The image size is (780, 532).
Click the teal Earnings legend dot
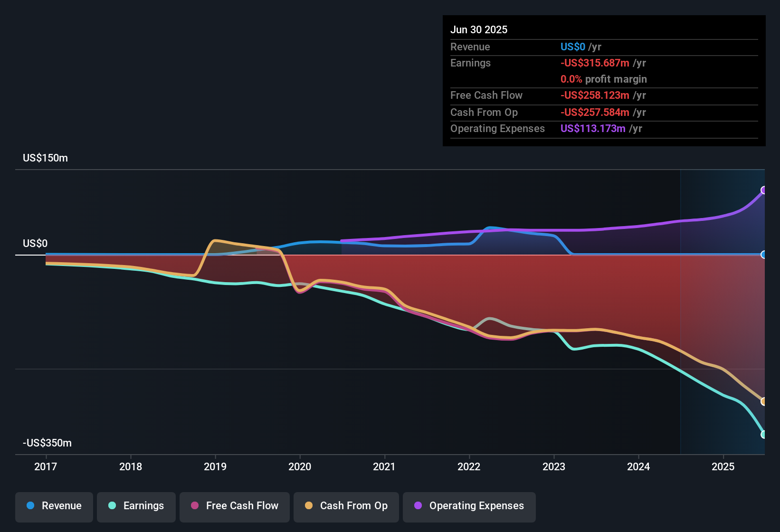(x=112, y=506)
